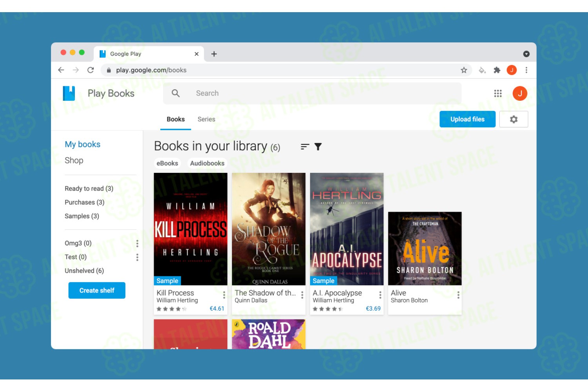Click the A.I. Apocalypse title text
Image resolution: width=588 pixels, height=392 pixels.
[337, 293]
